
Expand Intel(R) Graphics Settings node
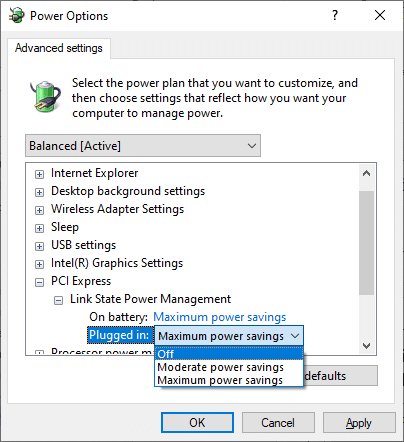point(39,264)
